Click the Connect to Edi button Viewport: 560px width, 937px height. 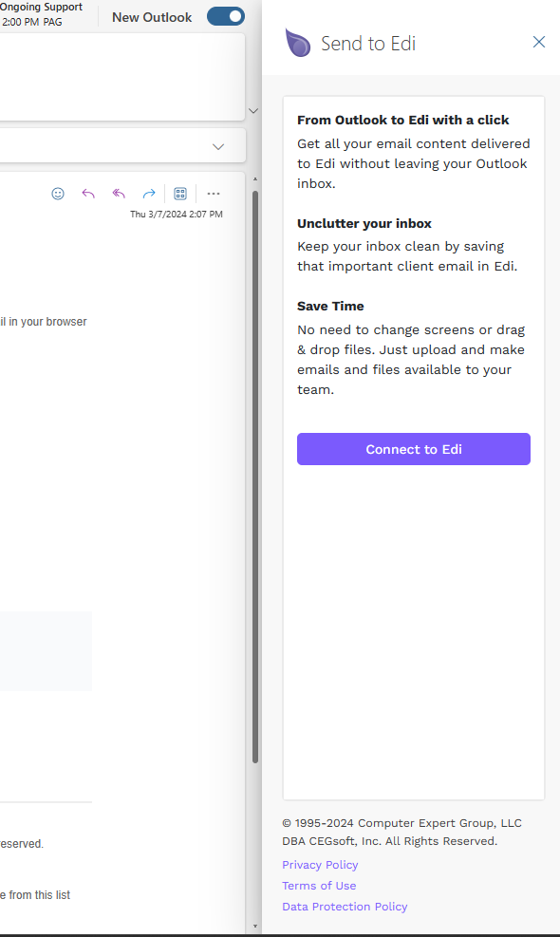coord(414,449)
